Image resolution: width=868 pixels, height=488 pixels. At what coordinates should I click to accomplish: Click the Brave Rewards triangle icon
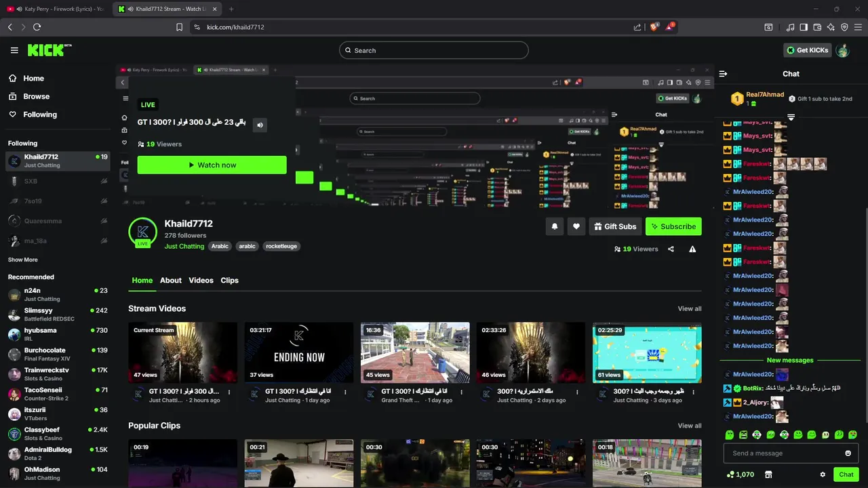click(670, 27)
